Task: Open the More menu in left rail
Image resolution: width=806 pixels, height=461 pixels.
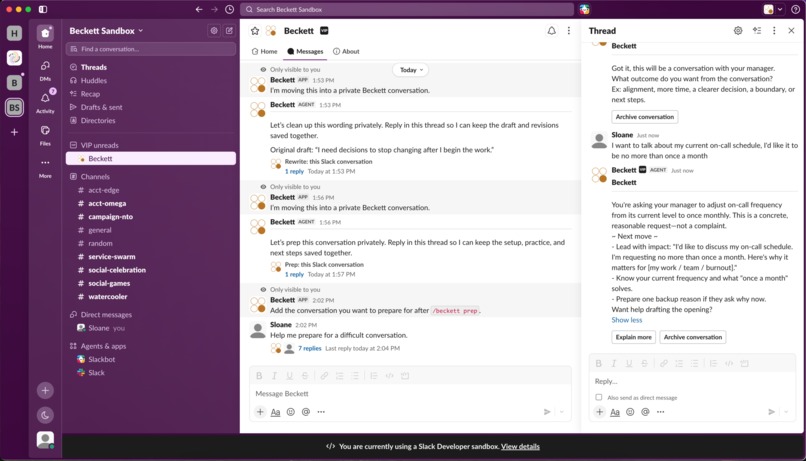Action: [x=45, y=162]
